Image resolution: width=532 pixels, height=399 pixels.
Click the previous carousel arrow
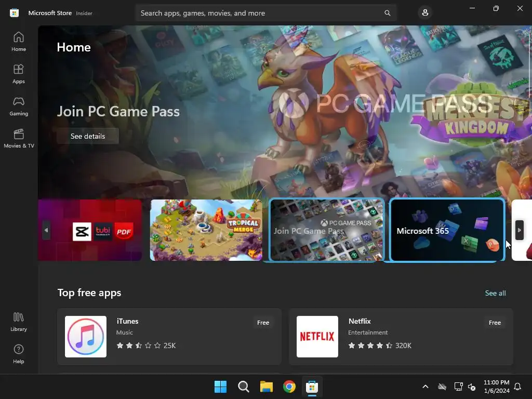46,230
